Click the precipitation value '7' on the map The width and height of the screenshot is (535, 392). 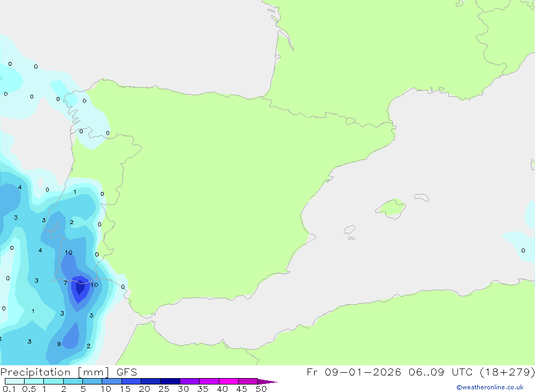pyautogui.click(x=65, y=283)
